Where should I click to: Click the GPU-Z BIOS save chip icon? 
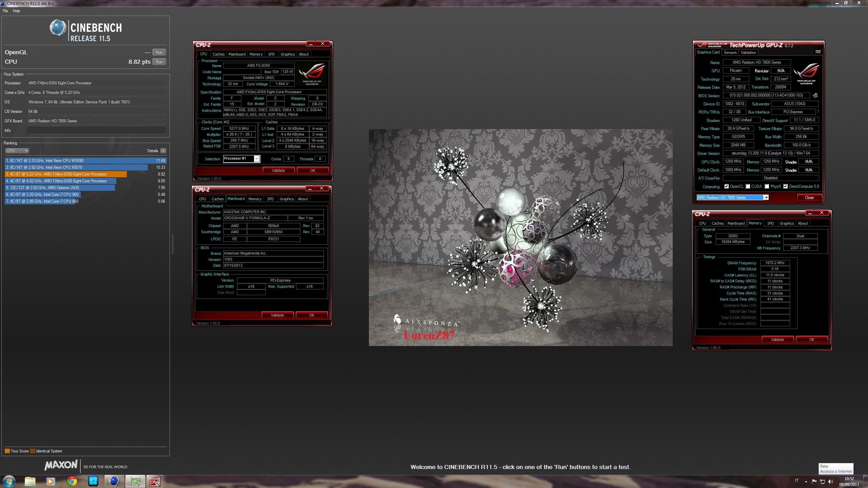[815, 96]
